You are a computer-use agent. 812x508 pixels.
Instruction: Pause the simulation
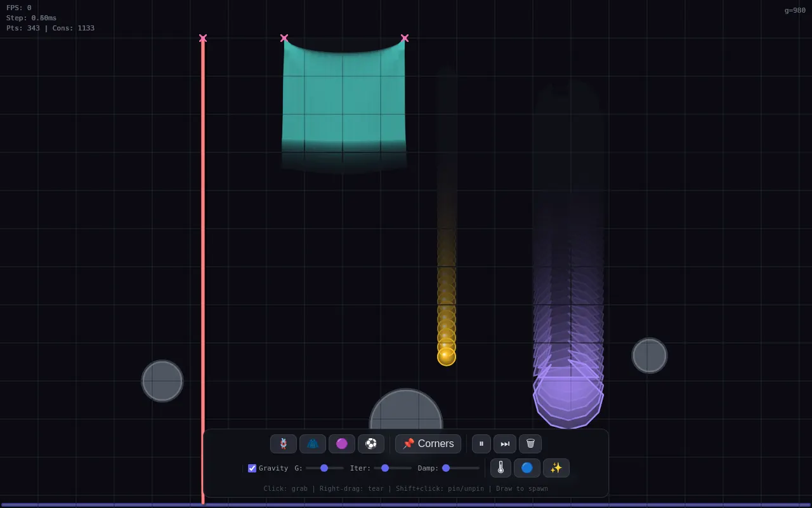pos(481,444)
